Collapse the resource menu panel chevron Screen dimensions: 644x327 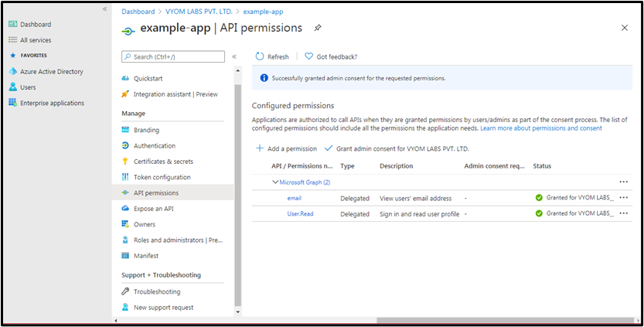(234, 56)
